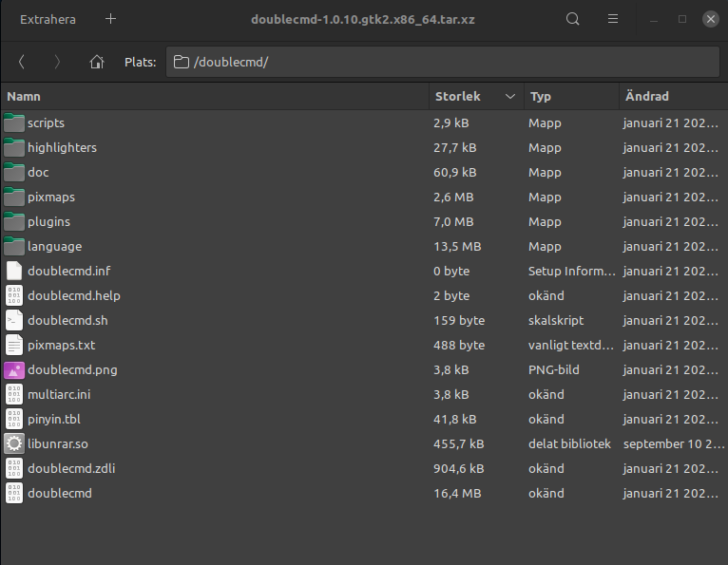Viewport: 728px width, 565px height.
Task: Click the doublecmd.sh script icon
Action: coord(14,321)
